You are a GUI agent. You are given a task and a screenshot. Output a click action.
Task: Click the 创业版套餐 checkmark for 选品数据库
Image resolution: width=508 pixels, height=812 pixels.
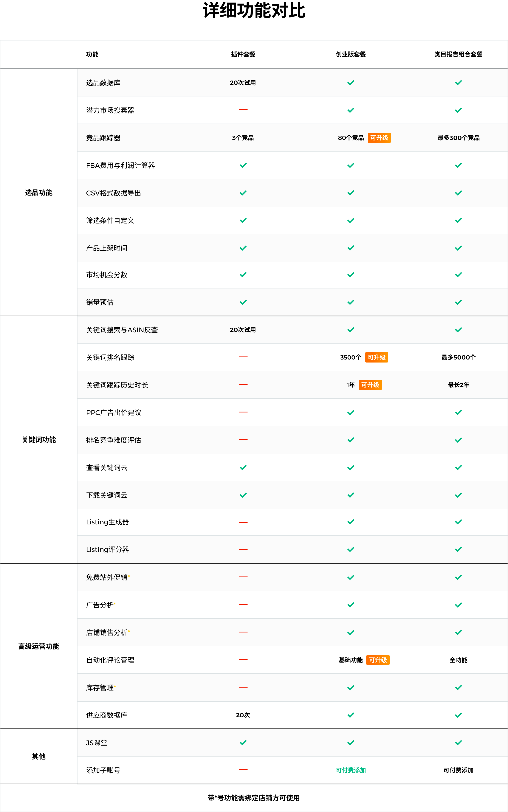click(x=351, y=83)
